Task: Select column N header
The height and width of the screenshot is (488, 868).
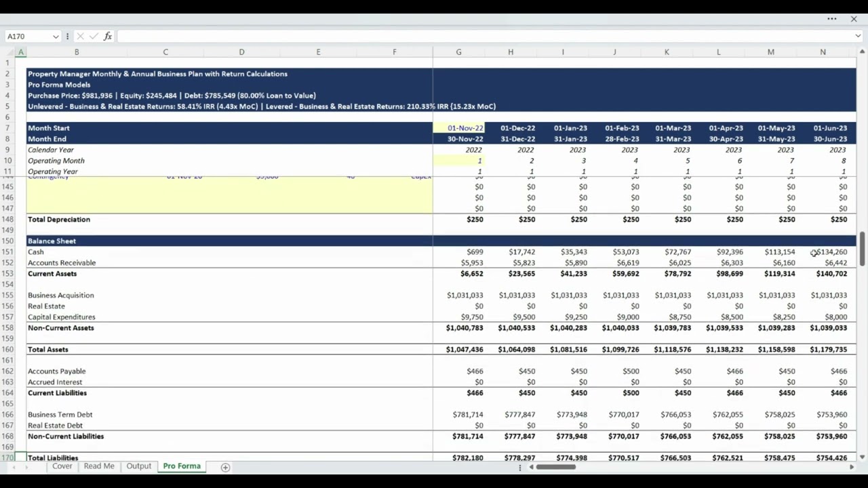Action: tap(823, 52)
